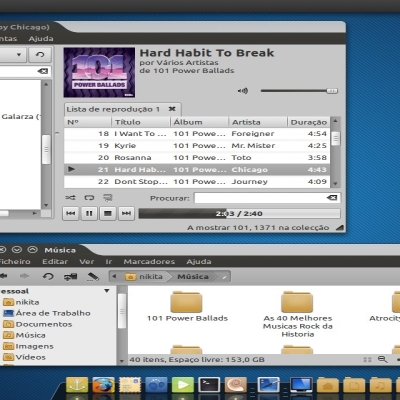Click the Música segment of the path bar

(193, 277)
